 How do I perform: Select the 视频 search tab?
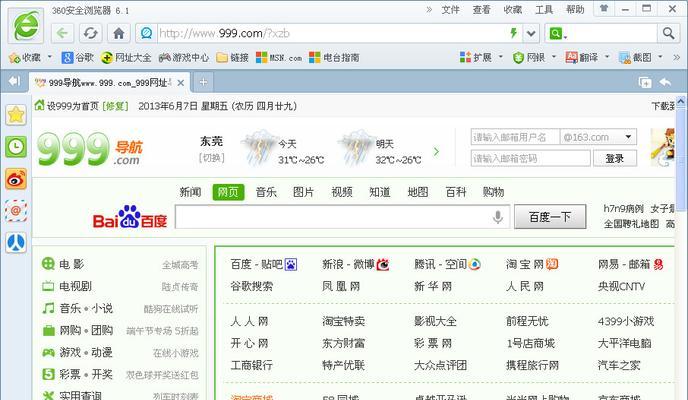pos(342,192)
